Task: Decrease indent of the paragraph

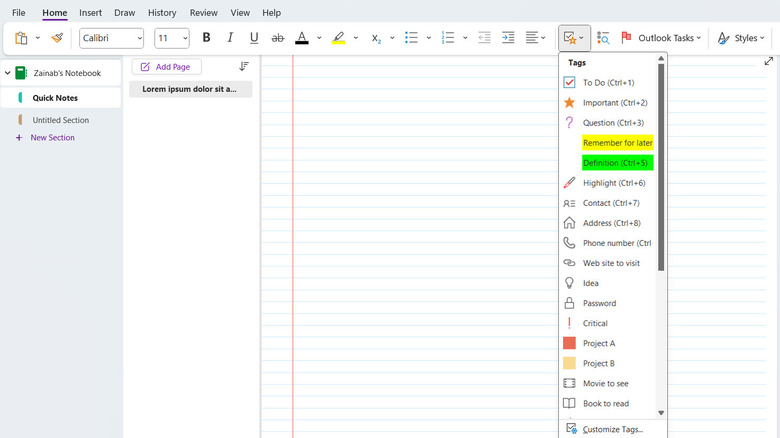Action: [x=484, y=38]
